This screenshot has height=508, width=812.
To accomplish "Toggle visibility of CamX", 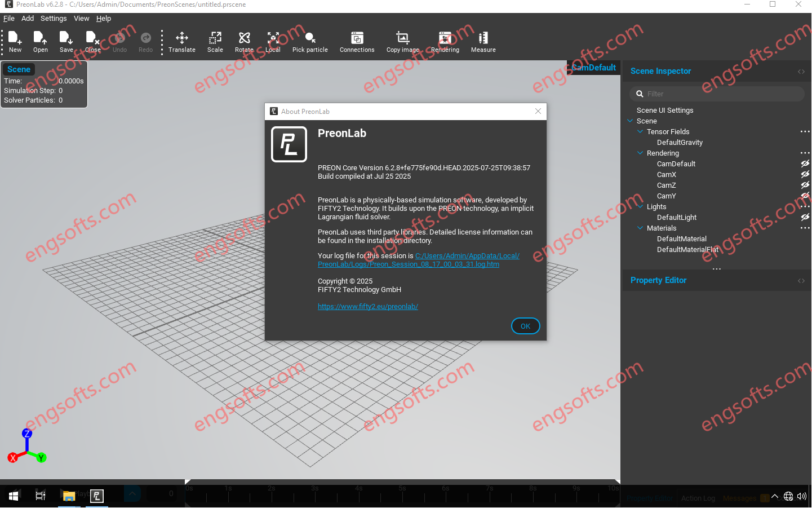I will click(x=805, y=175).
